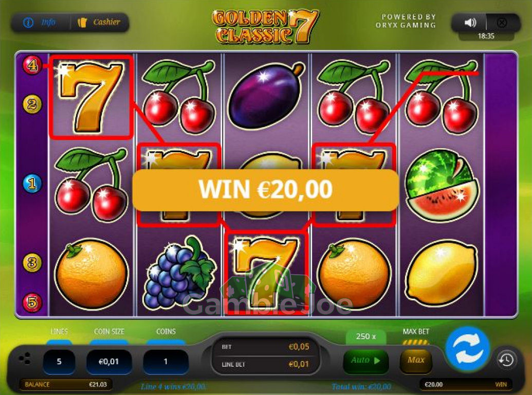Start Auto play
The height and width of the screenshot is (395, 532).
tap(366, 361)
